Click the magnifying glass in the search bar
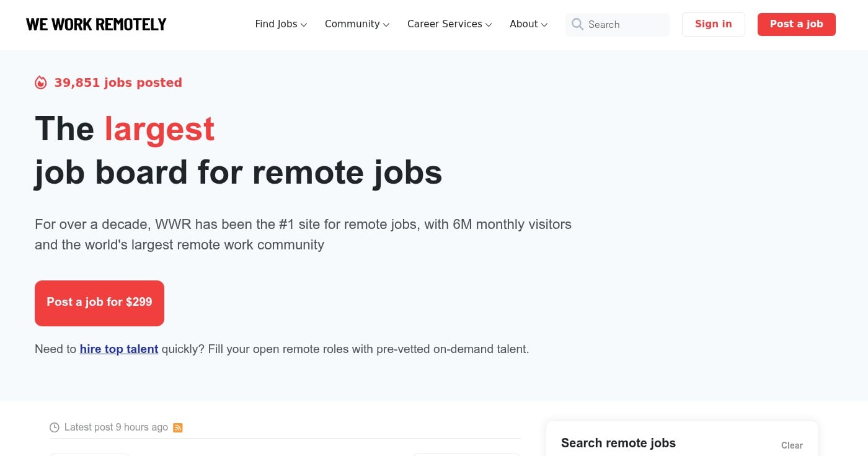Image resolution: width=868 pixels, height=456 pixels. 577,24
